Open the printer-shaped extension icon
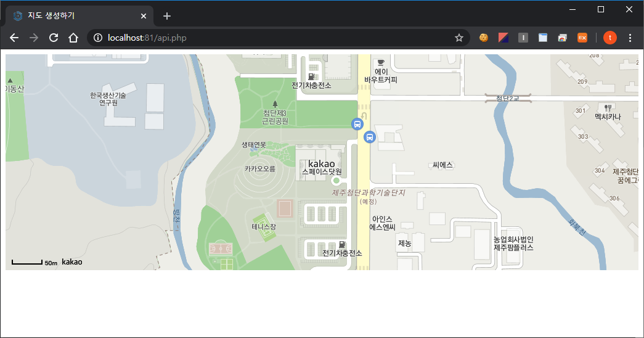 click(x=562, y=38)
